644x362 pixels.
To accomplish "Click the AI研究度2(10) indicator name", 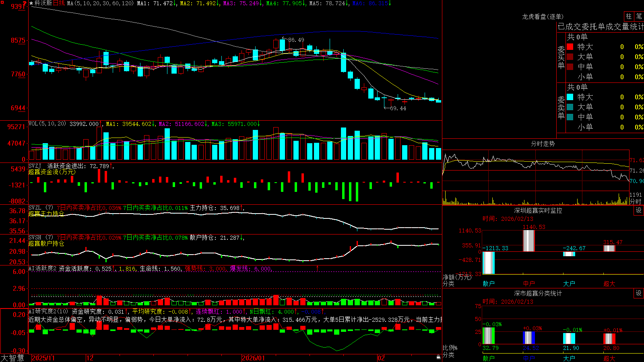I will 48,311.
